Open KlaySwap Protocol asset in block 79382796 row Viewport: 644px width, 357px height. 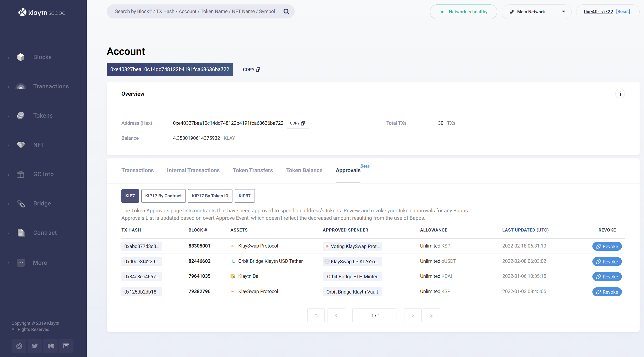pos(258,291)
